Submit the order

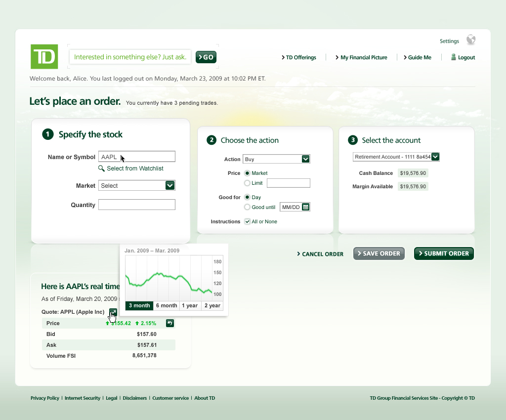(443, 253)
